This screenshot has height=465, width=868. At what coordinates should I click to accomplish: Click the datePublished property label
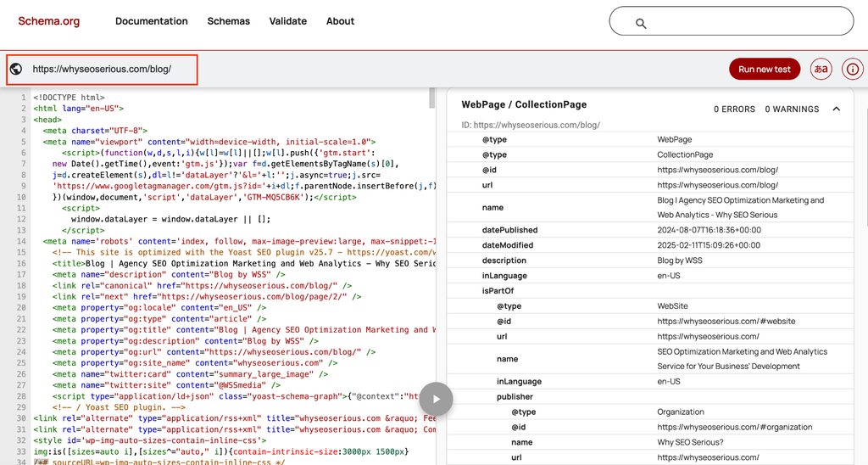(x=509, y=230)
